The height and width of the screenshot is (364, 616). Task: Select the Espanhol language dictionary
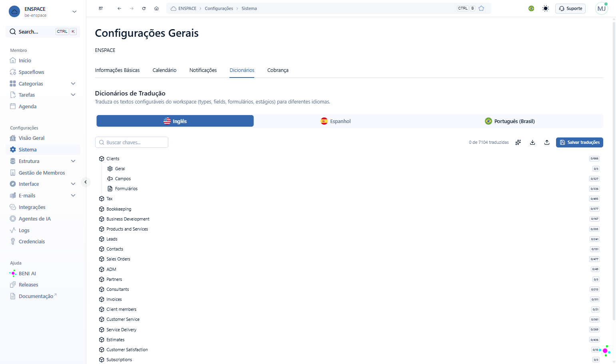[336, 121]
